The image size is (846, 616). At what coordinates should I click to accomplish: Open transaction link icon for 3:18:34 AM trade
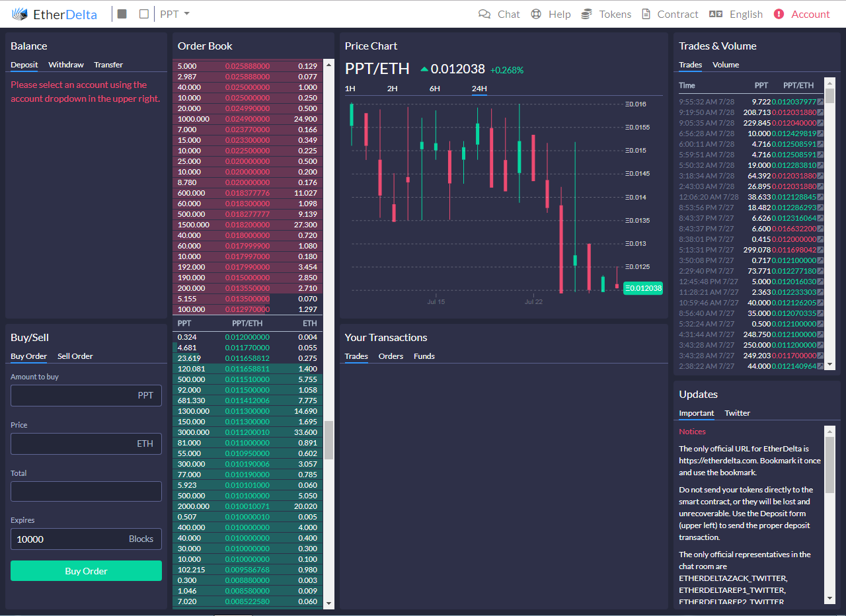(821, 176)
